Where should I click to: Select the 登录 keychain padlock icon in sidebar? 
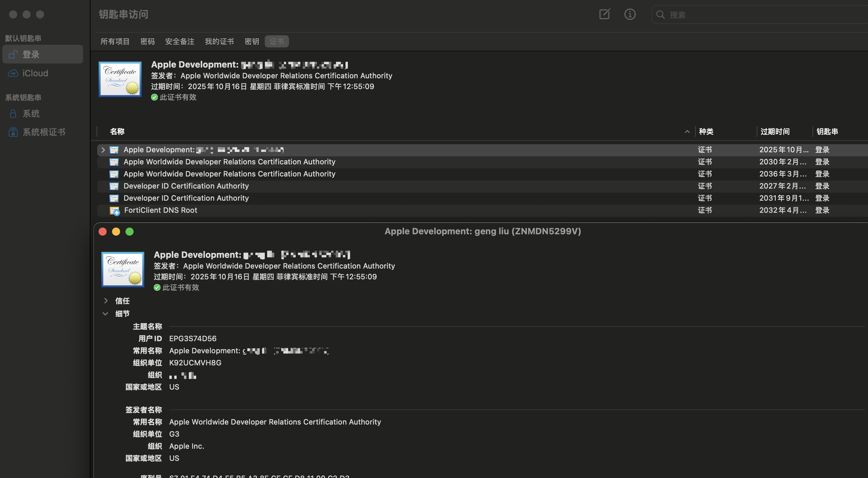click(13, 54)
